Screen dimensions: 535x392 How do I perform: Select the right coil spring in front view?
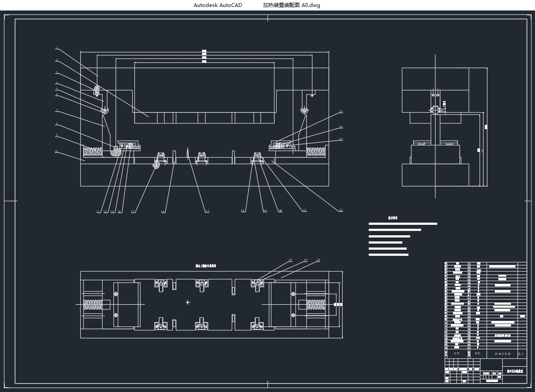pos(316,151)
